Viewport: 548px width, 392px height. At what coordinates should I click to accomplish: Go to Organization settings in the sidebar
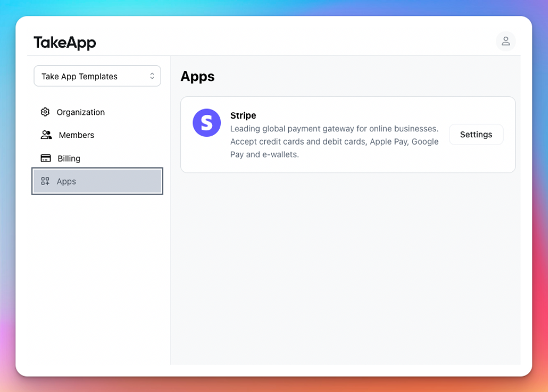coord(81,112)
